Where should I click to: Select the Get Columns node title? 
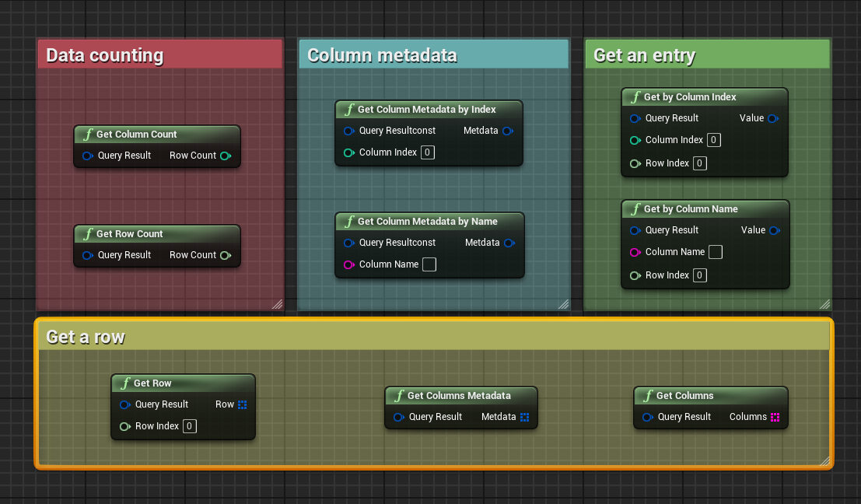click(x=684, y=396)
